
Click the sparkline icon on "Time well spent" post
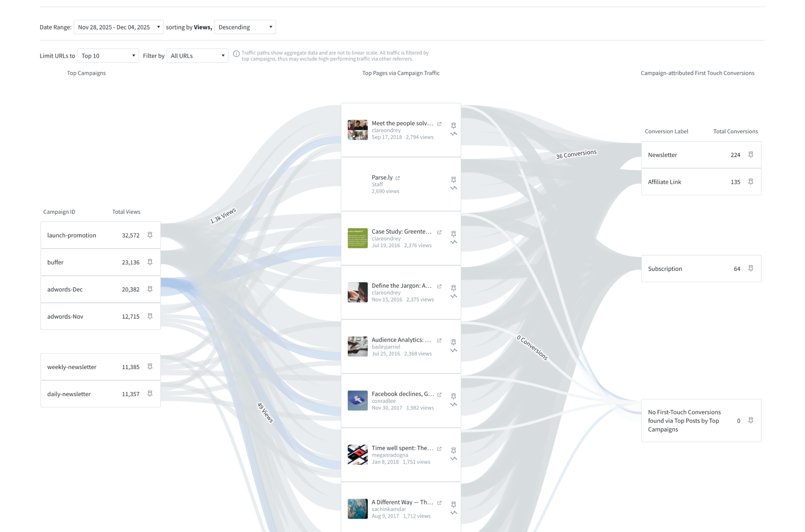click(453, 458)
